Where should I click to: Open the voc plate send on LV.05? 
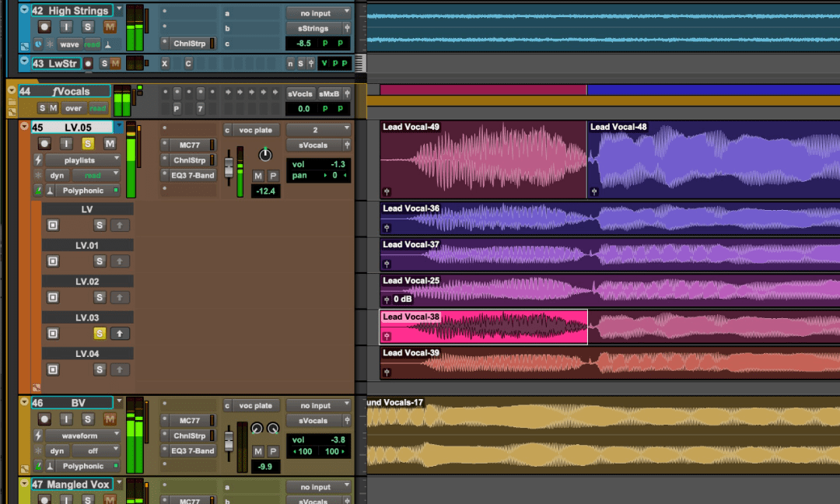pyautogui.click(x=255, y=130)
